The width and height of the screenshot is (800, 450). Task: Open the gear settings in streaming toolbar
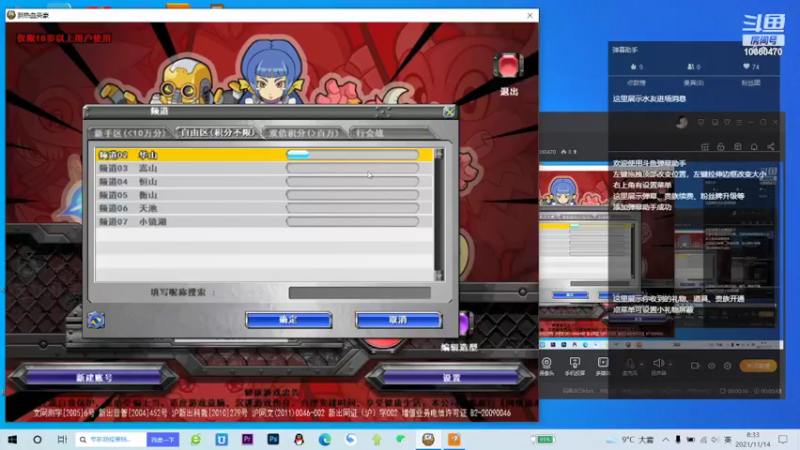728,366
